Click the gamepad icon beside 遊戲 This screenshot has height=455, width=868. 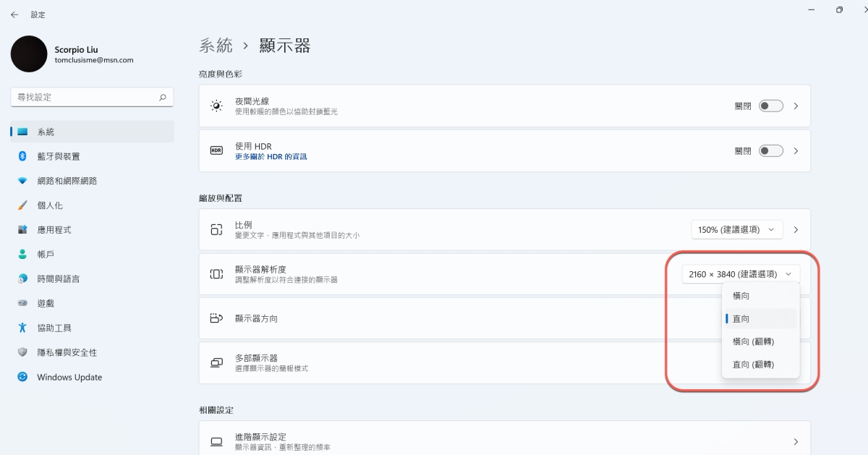coord(22,304)
